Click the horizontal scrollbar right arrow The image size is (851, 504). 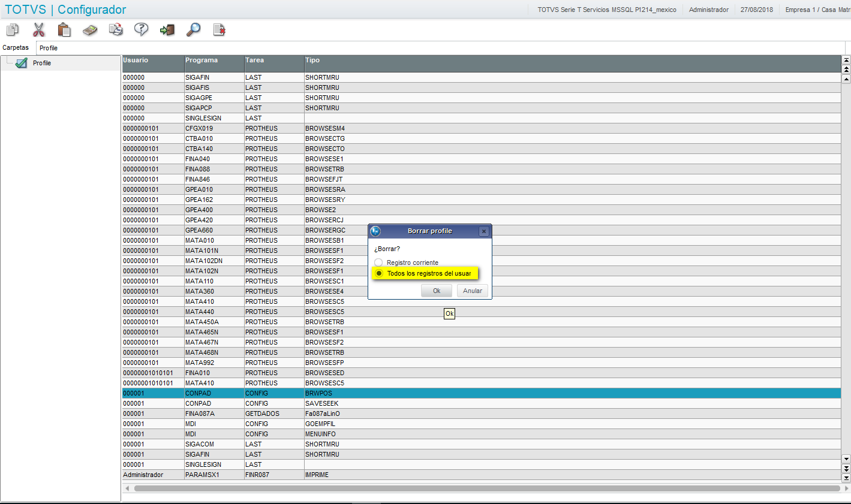(846, 488)
